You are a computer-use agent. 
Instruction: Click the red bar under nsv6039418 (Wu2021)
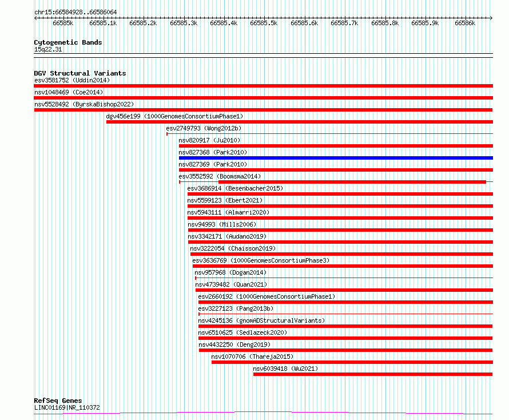coord(373,375)
